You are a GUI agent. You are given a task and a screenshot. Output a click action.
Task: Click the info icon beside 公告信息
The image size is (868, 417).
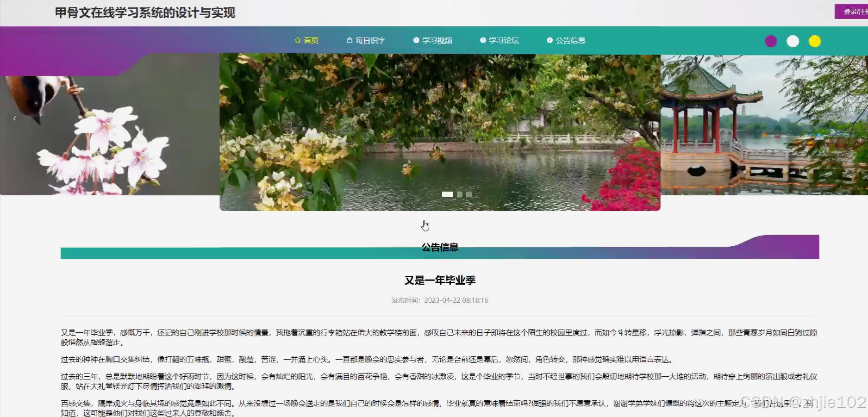tap(550, 40)
